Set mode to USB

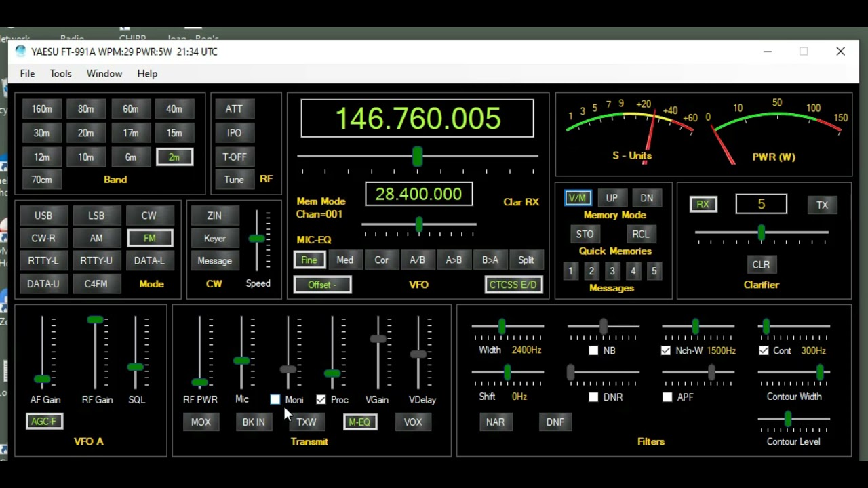[x=43, y=216]
